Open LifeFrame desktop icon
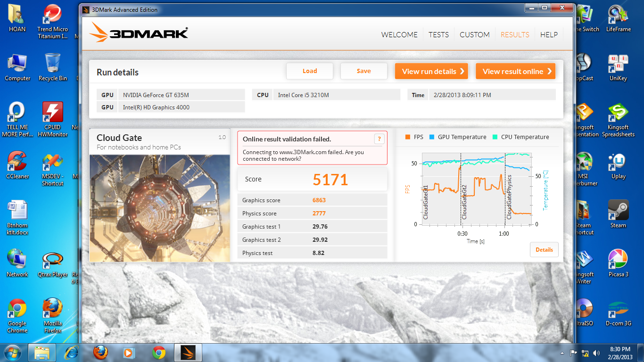644x362 pixels. pos(619,19)
